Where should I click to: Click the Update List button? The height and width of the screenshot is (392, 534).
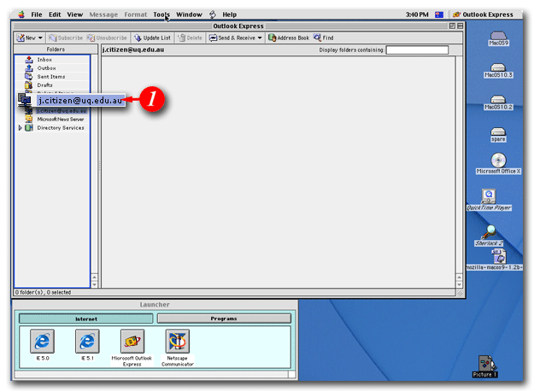152,38
